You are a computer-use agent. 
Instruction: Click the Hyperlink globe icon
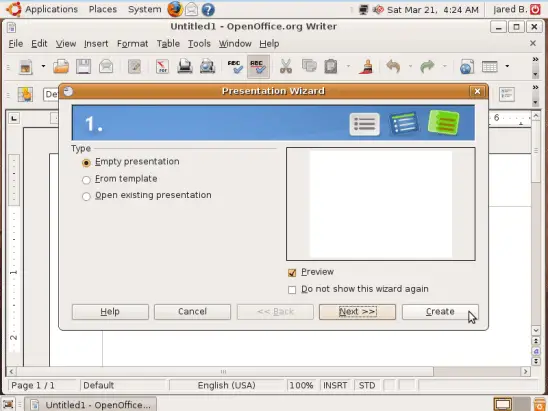click(467, 66)
